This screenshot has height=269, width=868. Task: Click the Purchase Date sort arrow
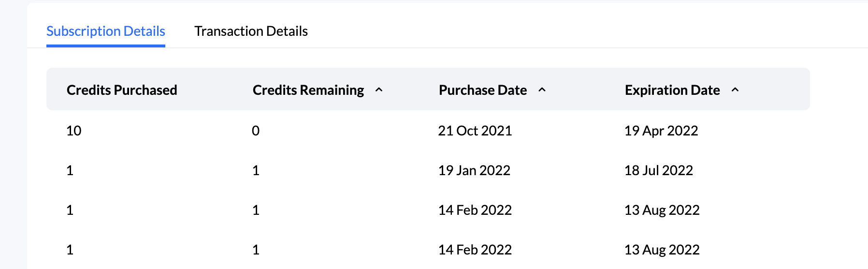coord(542,90)
